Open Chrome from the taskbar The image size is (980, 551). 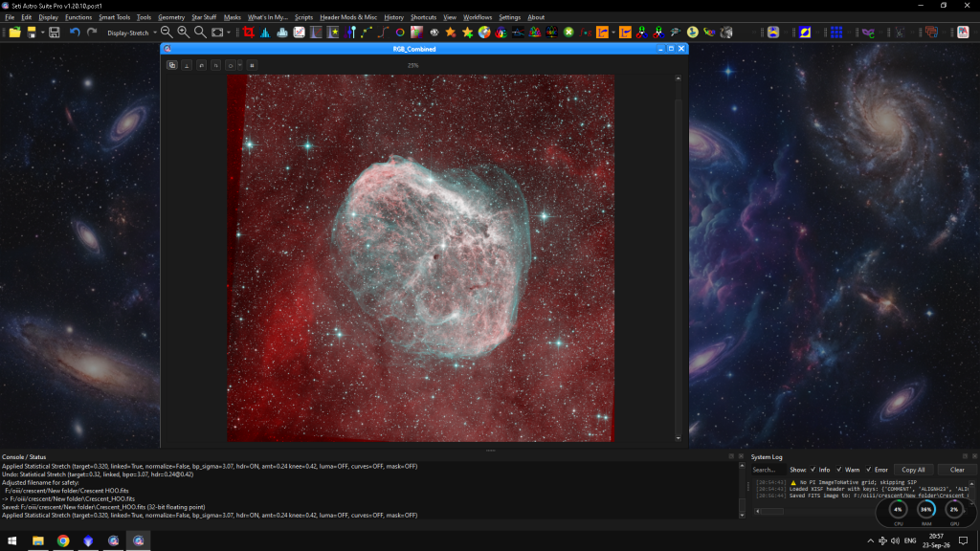[x=63, y=541]
